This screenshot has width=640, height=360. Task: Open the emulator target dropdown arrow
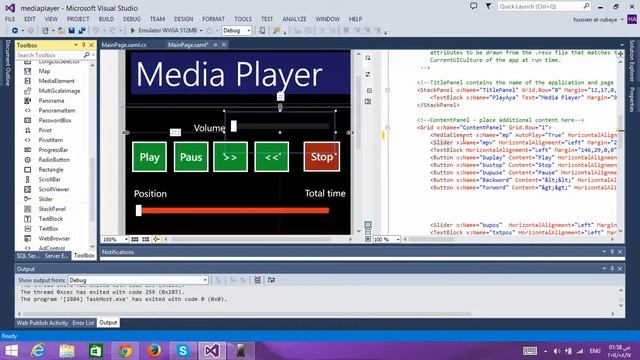click(201, 31)
